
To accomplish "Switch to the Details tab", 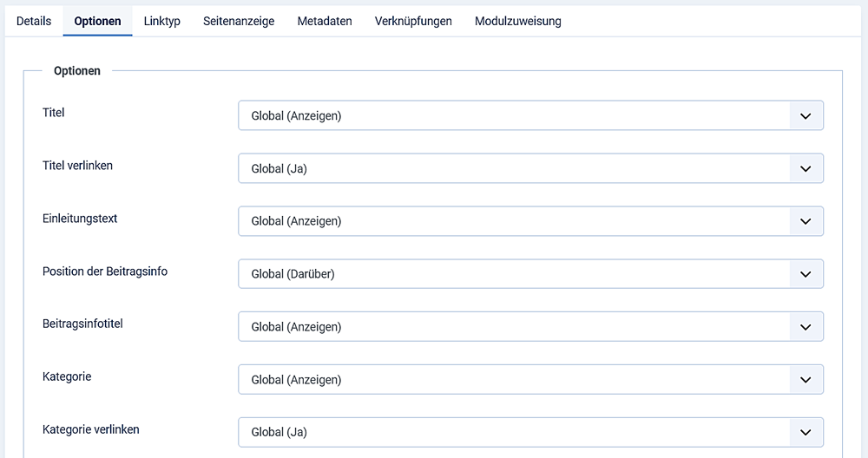I will tap(34, 21).
